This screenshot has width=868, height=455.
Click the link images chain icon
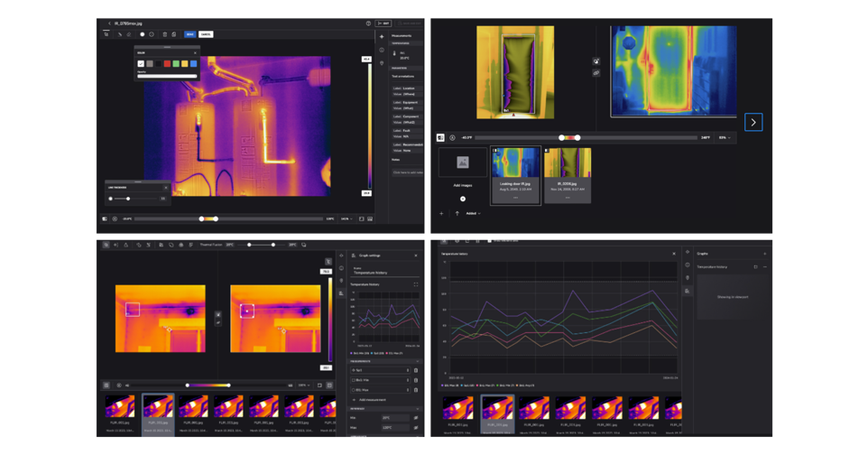pos(596,72)
